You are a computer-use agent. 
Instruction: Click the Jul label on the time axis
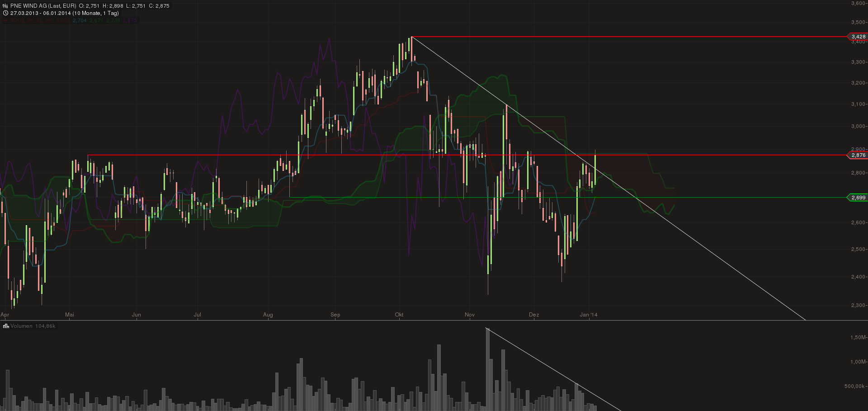198,315
